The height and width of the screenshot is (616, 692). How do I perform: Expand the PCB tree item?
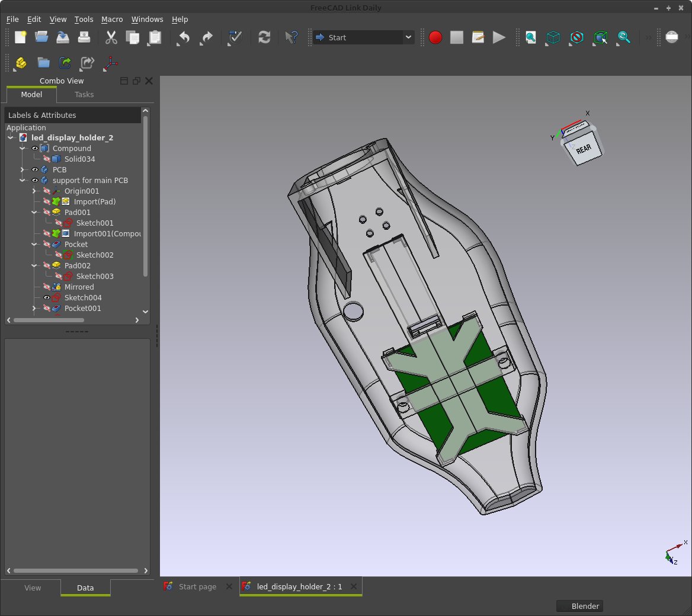pos(22,169)
